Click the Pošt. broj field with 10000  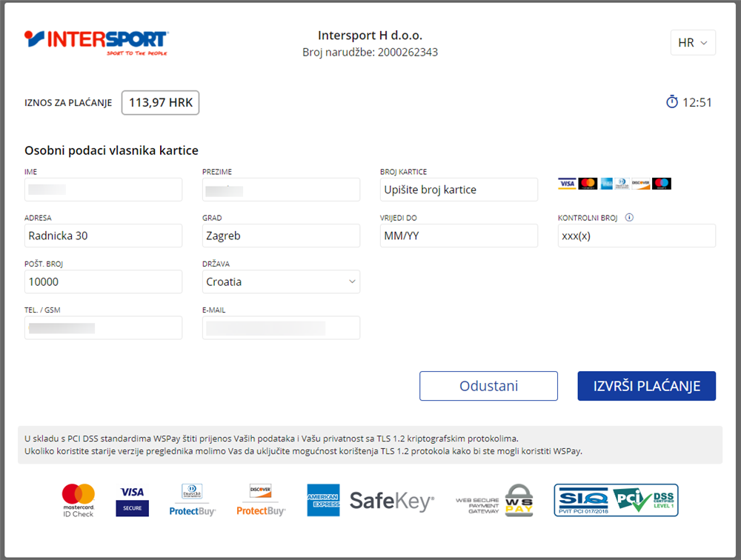(x=103, y=281)
